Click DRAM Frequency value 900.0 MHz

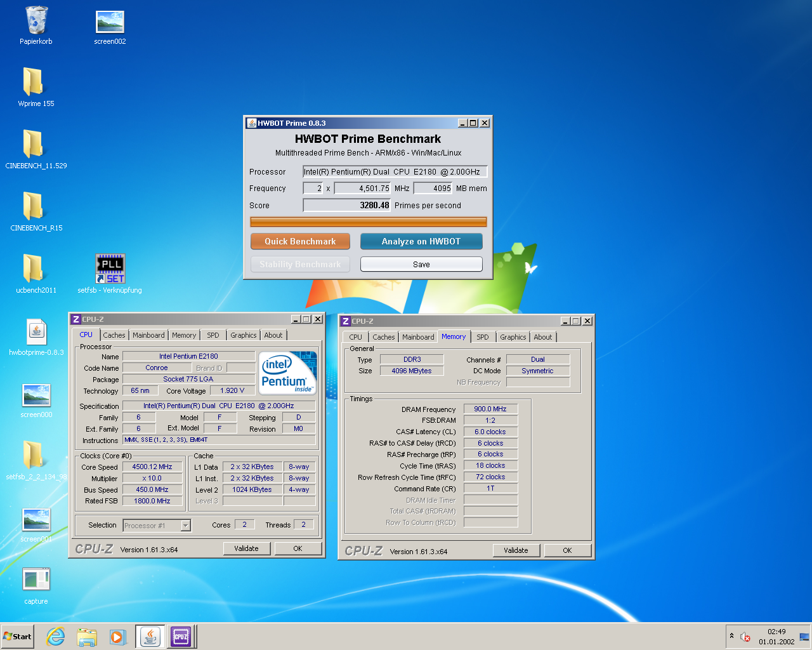coord(490,409)
